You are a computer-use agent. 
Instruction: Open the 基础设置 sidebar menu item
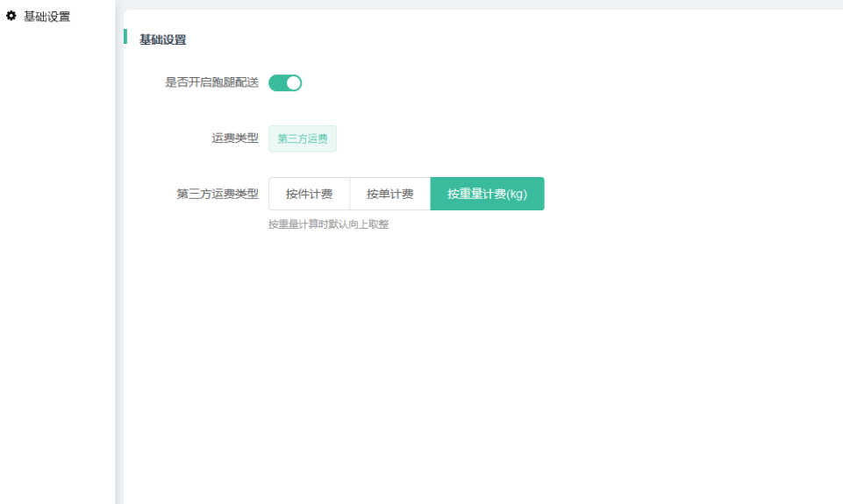point(46,17)
